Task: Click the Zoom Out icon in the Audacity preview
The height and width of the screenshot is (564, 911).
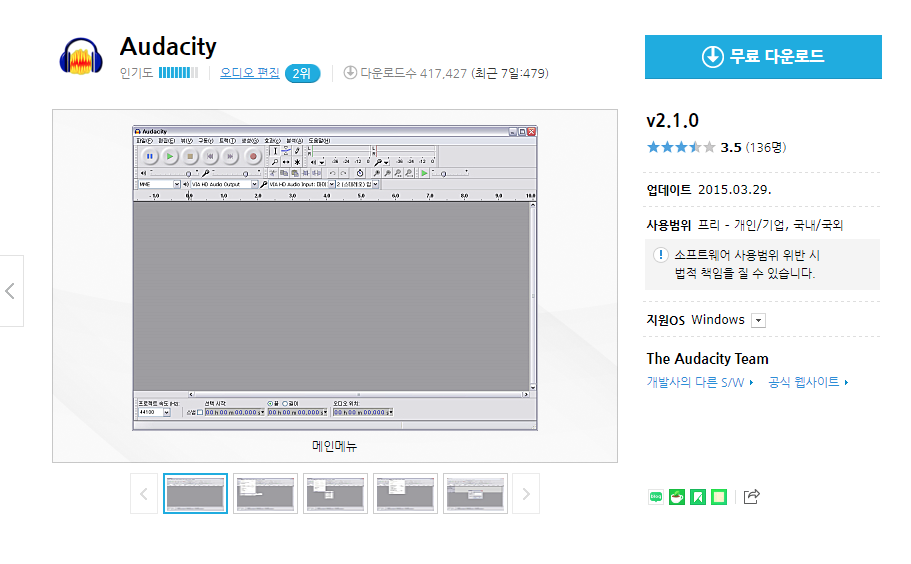Action: [x=388, y=173]
